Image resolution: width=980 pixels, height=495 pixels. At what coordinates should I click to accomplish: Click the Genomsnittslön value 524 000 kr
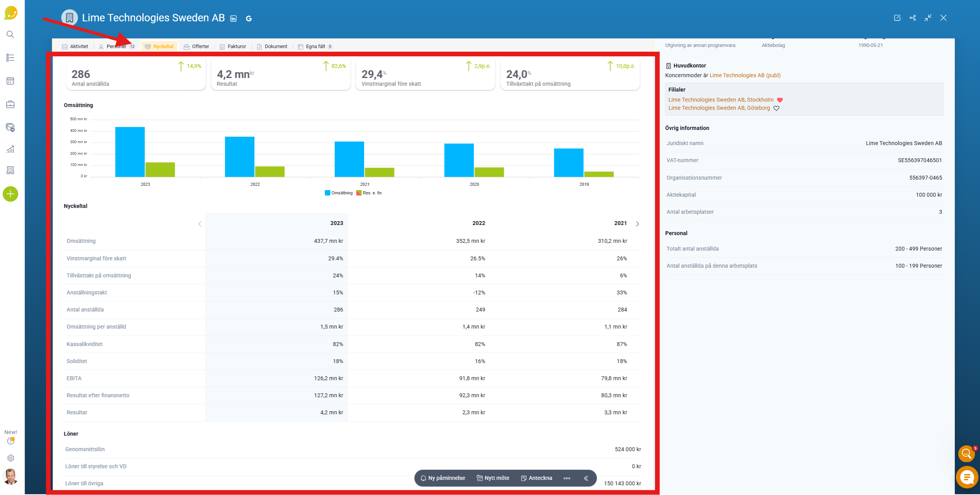tap(628, 449)
